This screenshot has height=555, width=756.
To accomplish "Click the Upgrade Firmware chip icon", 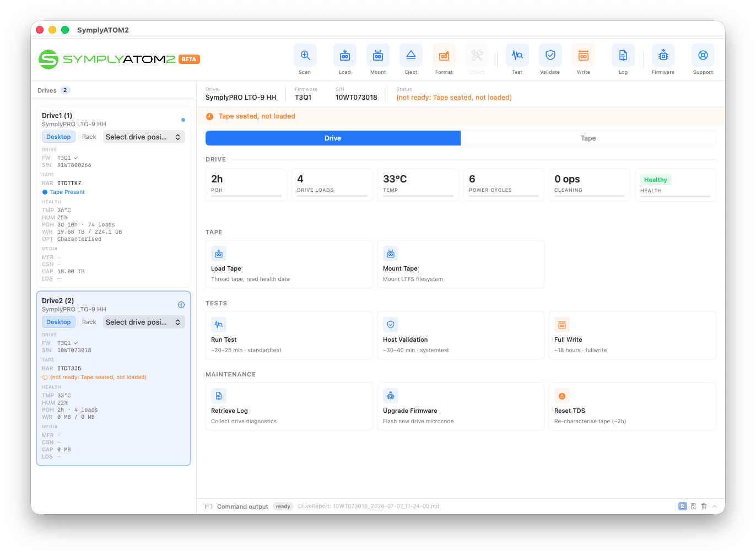I will click(x=391, y=396).
